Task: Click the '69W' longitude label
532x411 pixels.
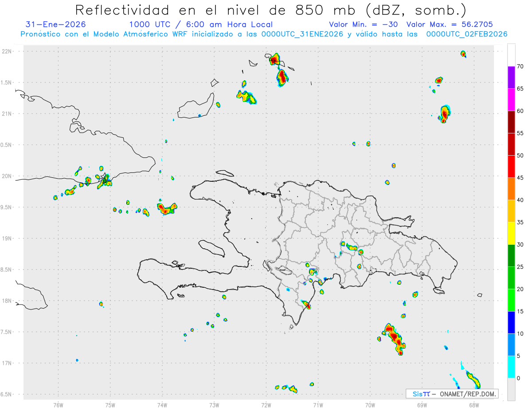Action: click(422, 405)
